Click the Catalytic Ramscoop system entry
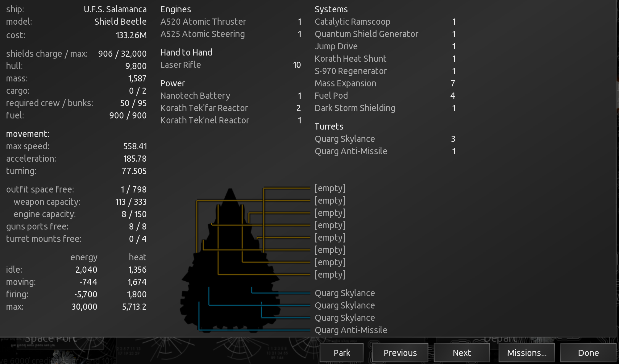The width and height of the screenshot is (619, 364). [x=352, y=22]
